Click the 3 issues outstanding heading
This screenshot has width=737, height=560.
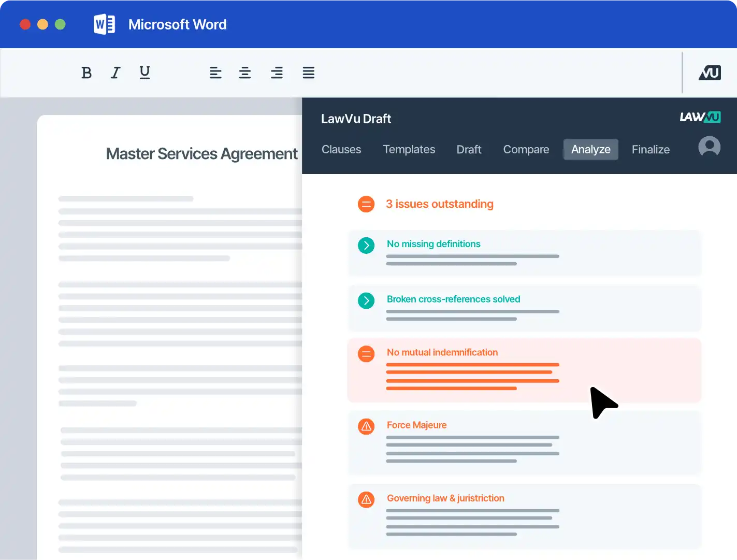click(439, 204)
